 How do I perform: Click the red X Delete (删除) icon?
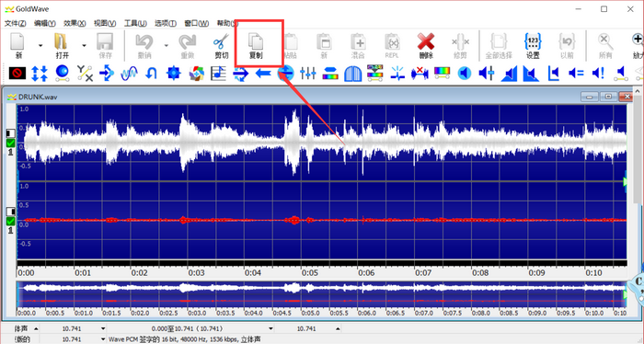[426, 45]
